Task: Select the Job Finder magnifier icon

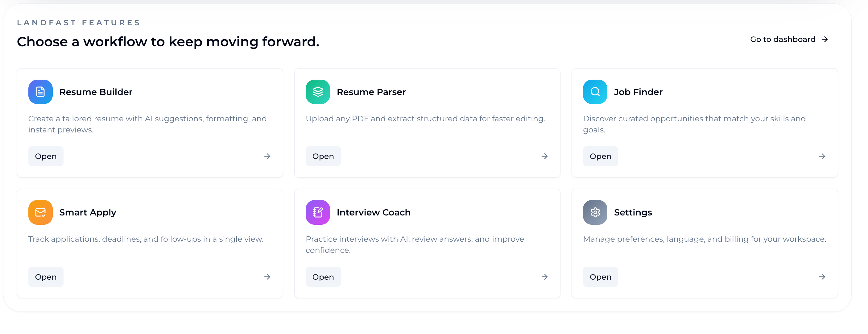Action: pyautogui.click(x=594, y=91)
